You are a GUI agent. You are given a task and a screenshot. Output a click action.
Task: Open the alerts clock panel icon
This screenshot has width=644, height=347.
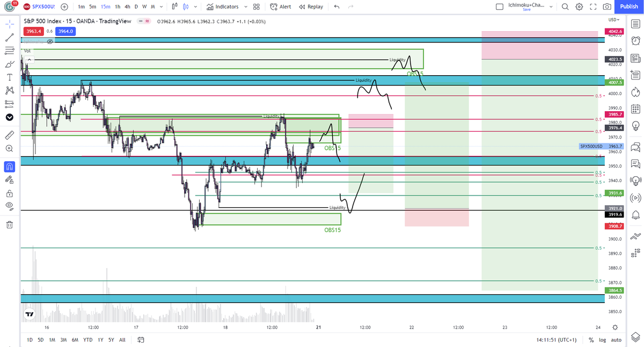[636, 40]
